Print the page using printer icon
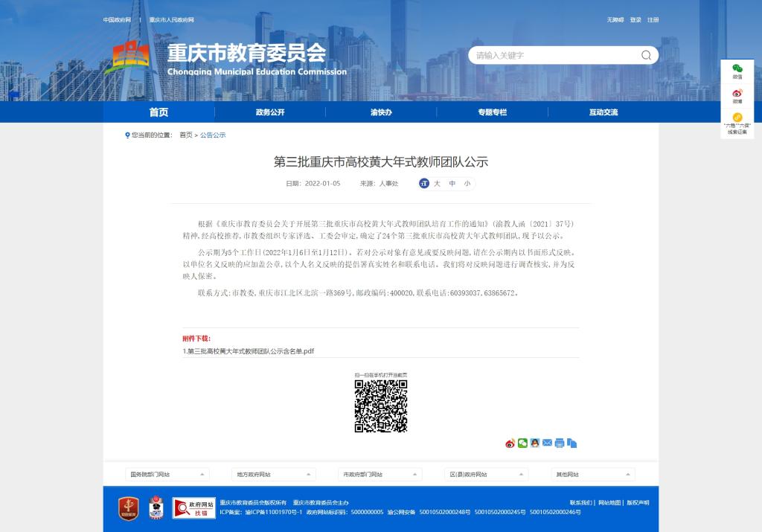Viewport: 762px width, 532px height. point(560,443)
